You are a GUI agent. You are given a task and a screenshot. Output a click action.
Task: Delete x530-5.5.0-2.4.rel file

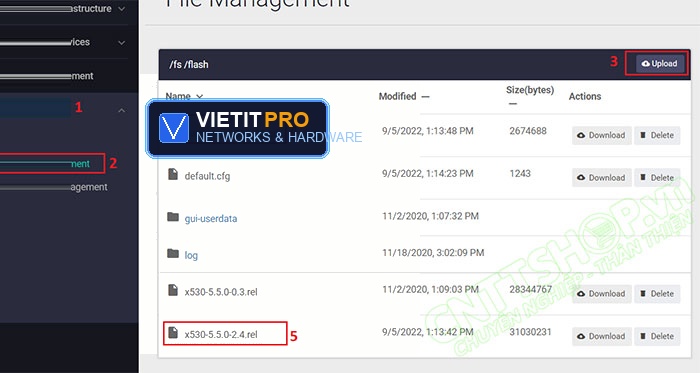click(657, 336)
